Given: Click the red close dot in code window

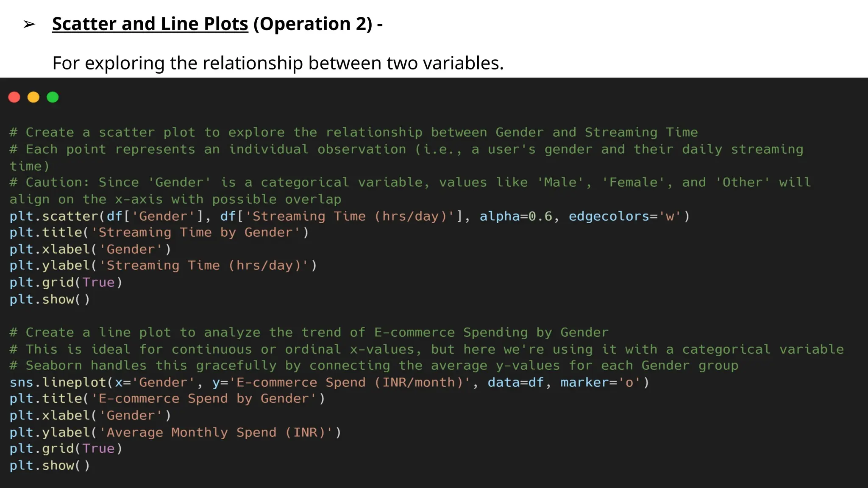Looking at the screenshot, I should pos(14,97).
